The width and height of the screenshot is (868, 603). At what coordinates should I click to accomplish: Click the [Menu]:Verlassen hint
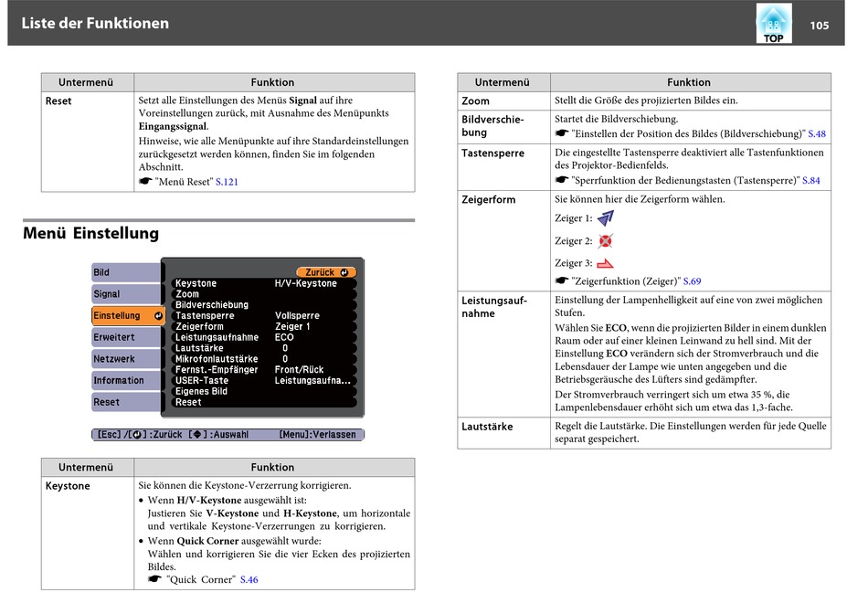[317, 435]
